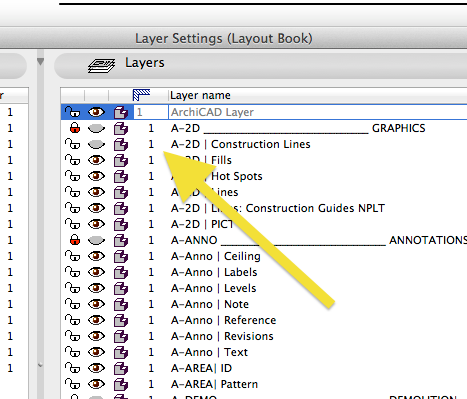Screen dimensions: 467x399
Task: Select the A-AREA| ID layer name
Action: [x=201, y=368]
